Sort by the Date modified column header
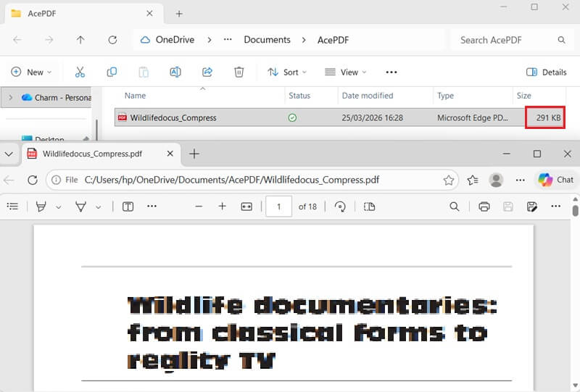This screenshot has height=392, width=580. click(x=368, y=96)
